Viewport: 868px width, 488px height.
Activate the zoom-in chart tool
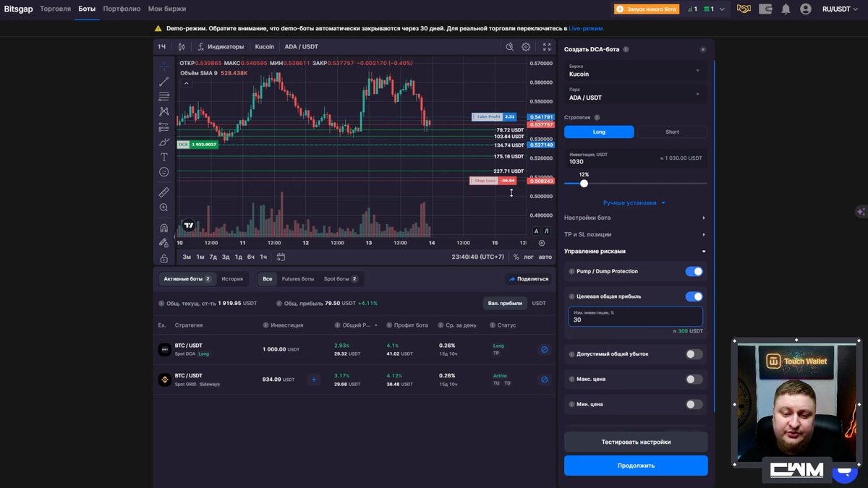pyautogui.click(x=164, y=207)
